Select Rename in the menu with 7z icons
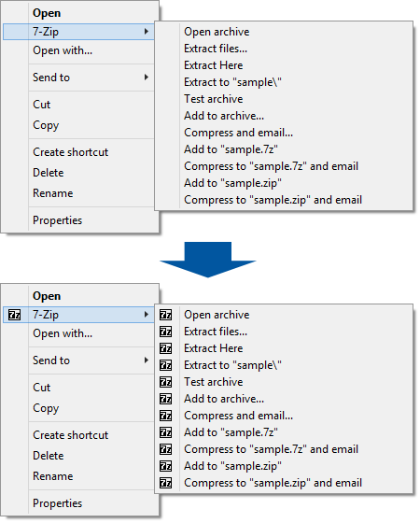The image size is (420, 523). 52,476
